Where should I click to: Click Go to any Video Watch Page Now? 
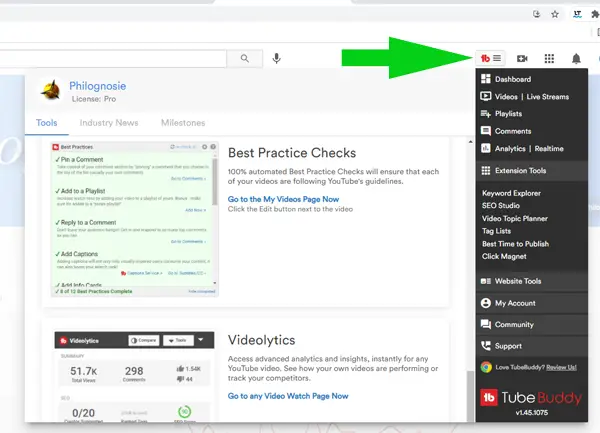(x=288, y=396)
